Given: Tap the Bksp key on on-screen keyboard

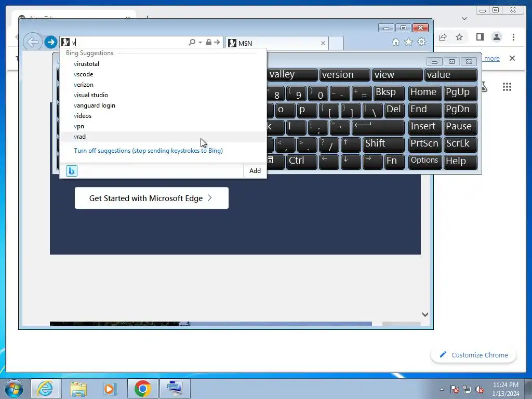Looking at the screenshot, I should (389, 93).
